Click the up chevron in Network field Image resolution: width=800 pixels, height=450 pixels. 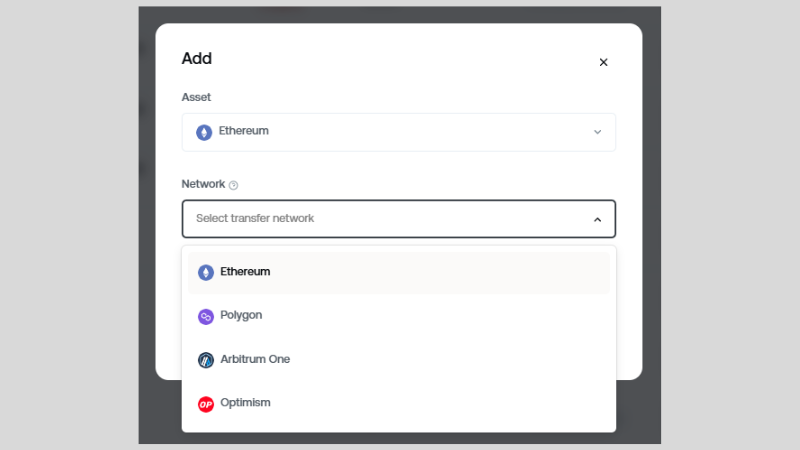(597, 219)
